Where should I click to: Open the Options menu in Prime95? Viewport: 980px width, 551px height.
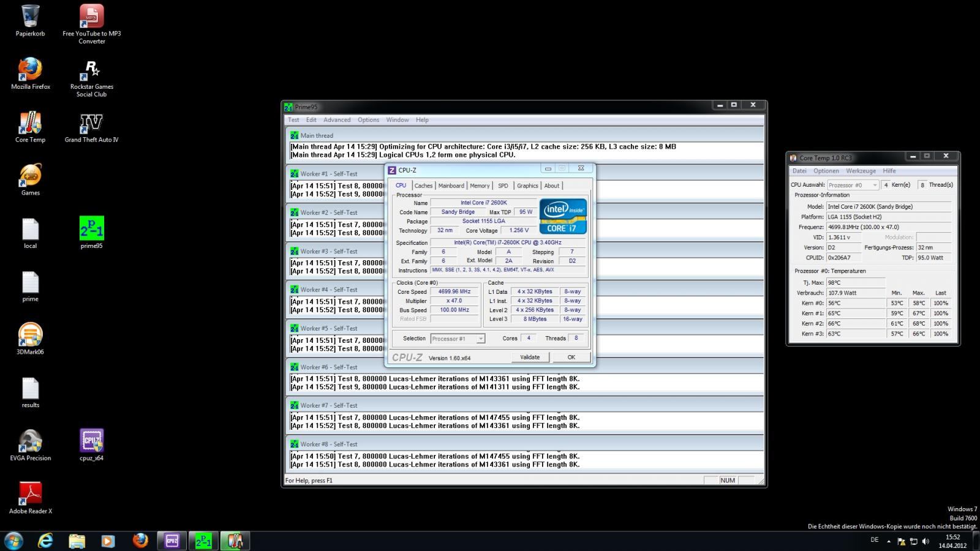pos(368,120)
